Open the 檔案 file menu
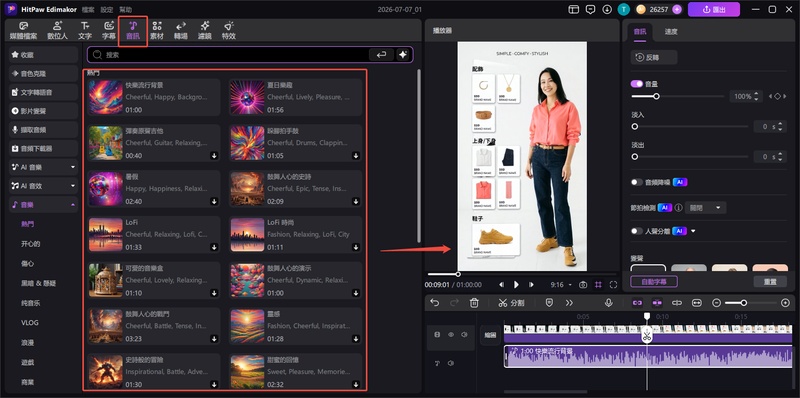The width and height of the screenshot is (800, 398). (87, 10)
